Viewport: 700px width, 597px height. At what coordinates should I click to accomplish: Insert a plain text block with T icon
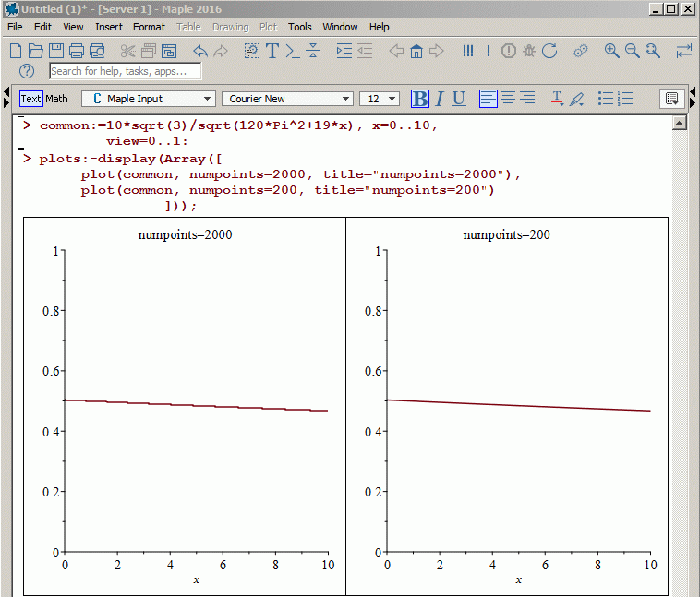tap(272, 51)
